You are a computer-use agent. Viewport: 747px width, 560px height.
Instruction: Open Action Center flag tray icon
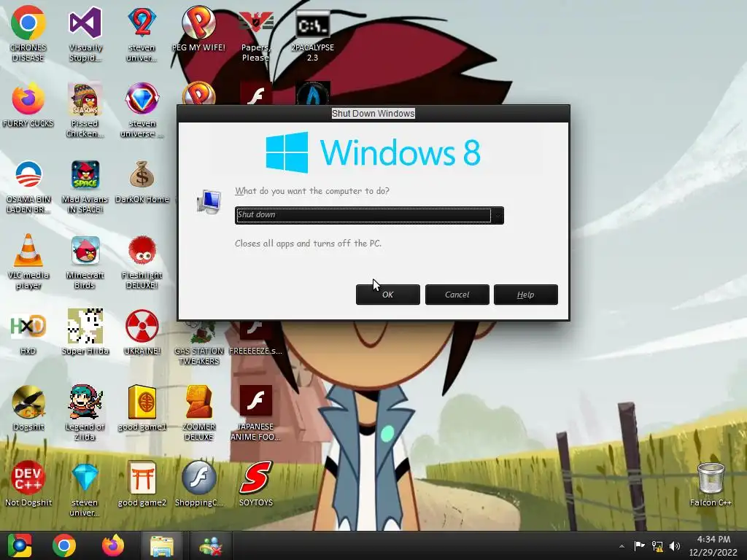point(639,545)
